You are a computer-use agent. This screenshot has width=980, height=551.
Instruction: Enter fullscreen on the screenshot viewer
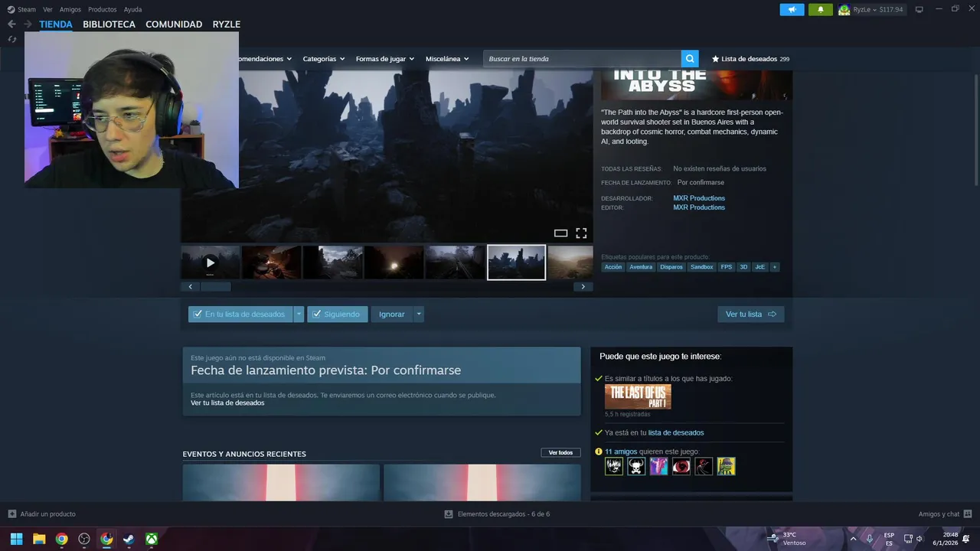point(581,233)
